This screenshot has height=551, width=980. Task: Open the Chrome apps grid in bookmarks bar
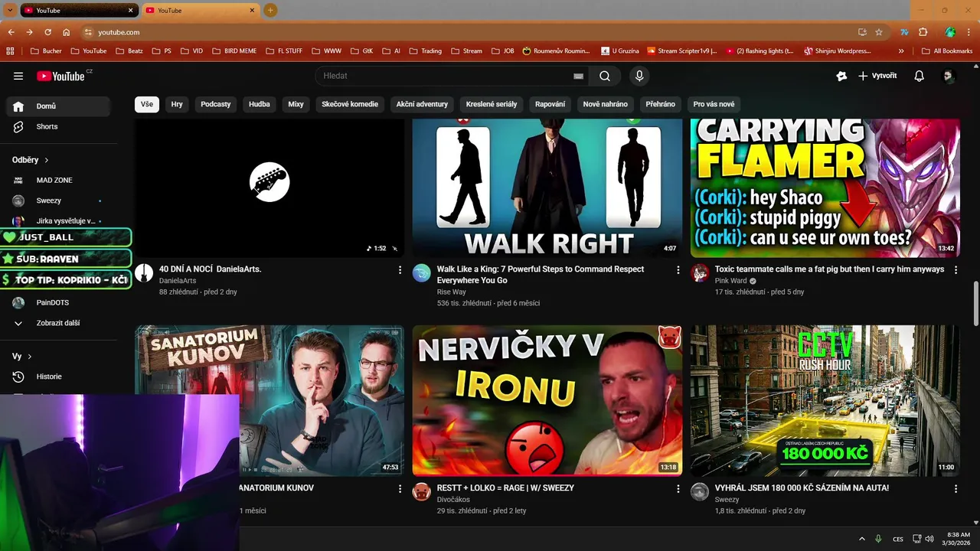10,51
